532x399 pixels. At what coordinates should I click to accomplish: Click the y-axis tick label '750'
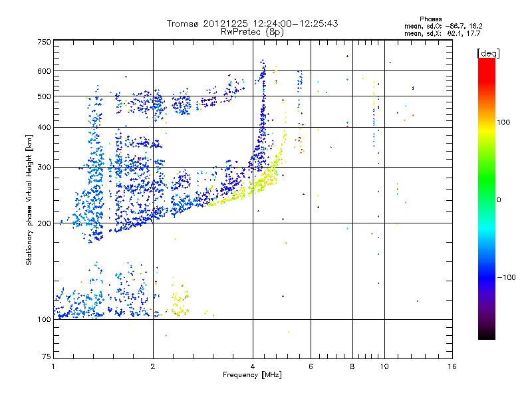tap(44, 42)
